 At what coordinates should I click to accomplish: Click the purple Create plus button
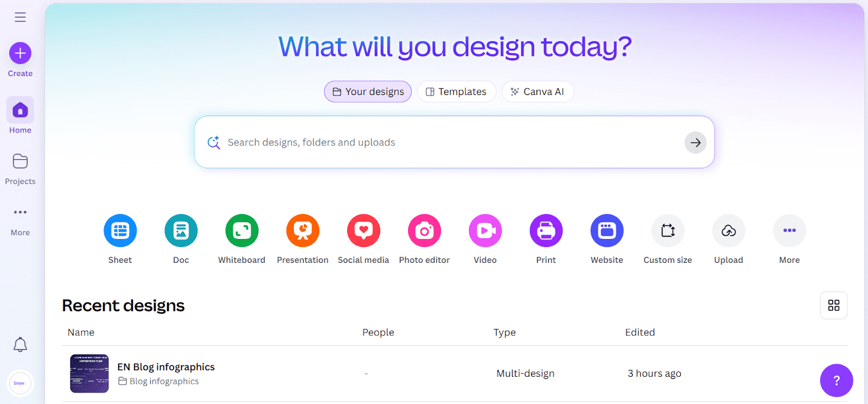[x=20, y=53]
